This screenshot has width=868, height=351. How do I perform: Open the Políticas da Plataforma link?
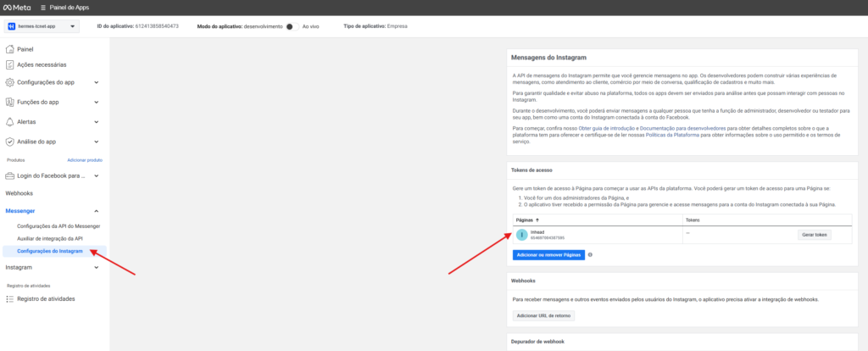(672, 135)
